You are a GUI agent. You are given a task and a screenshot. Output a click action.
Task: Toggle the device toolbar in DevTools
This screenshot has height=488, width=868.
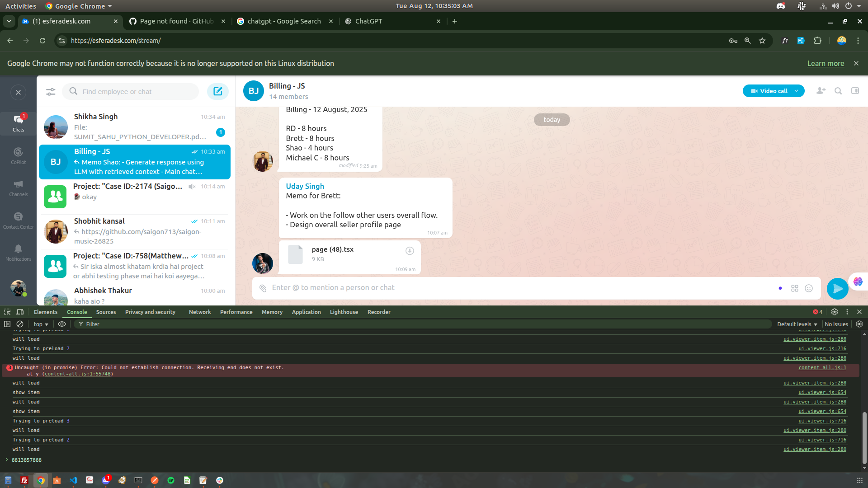pyautogui.click(x=20, y=312)
